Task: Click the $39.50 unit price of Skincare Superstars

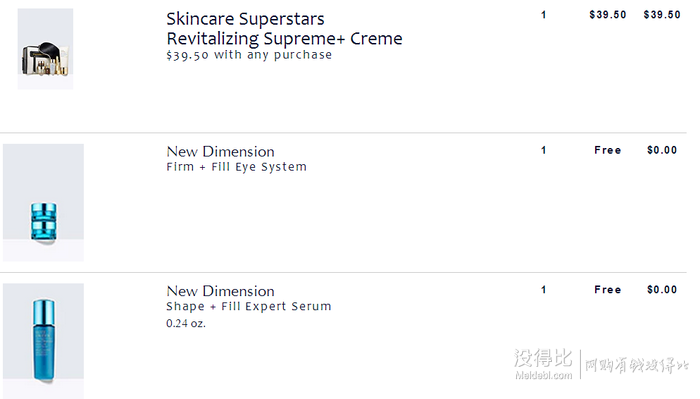Action: [x=608, y=15]
